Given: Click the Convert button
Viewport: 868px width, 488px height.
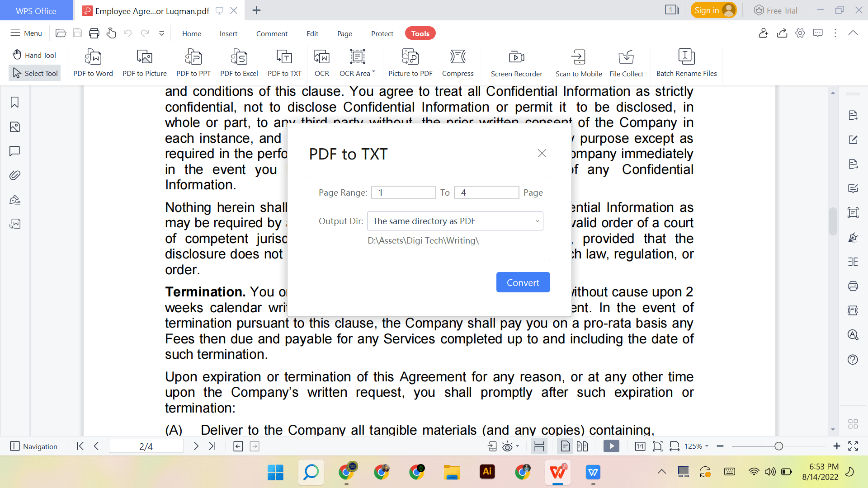Looking at the screenshot, I should [x=523, y=282].
